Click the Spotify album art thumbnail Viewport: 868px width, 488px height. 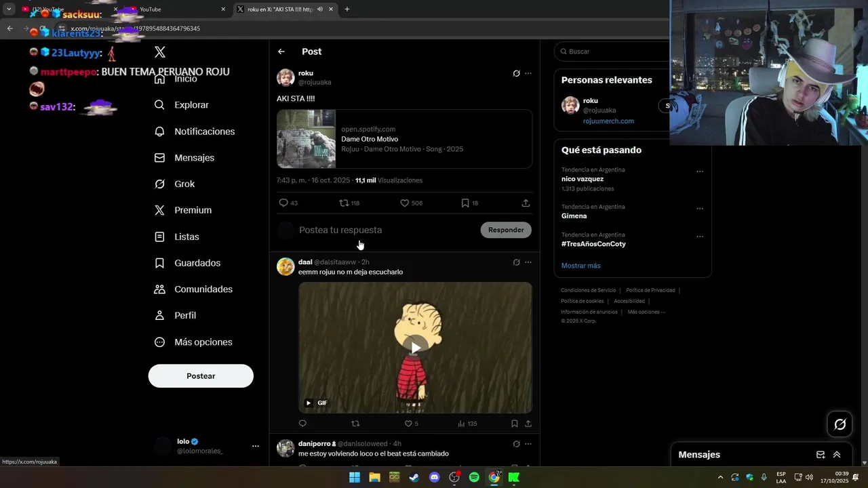point(306,139)
